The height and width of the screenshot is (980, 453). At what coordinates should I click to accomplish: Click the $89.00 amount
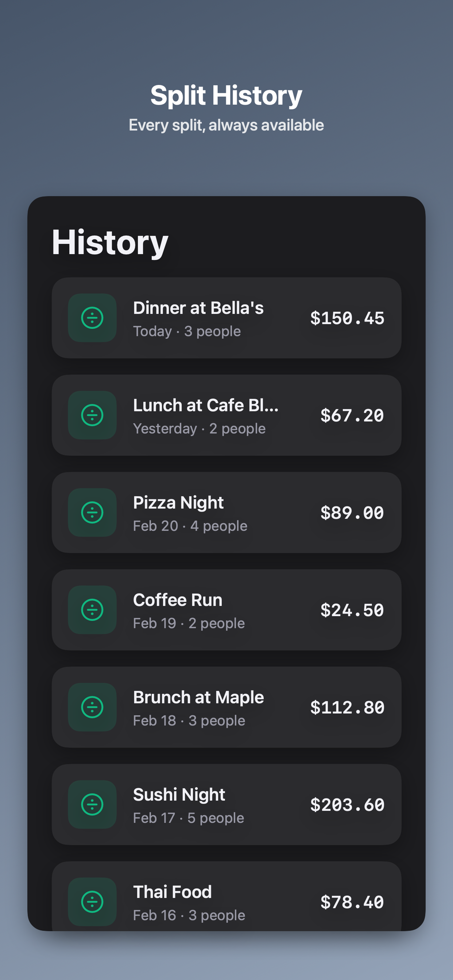pos(352,513)
